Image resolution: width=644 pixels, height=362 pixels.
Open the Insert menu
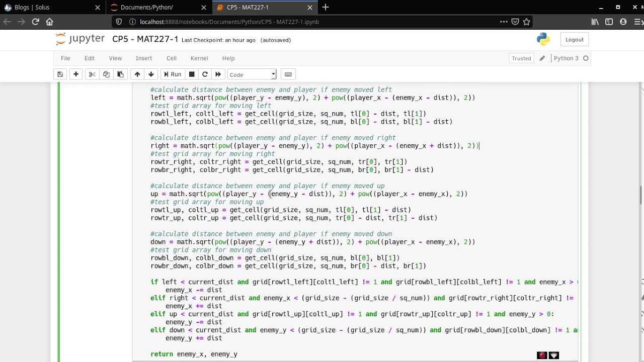[x=144, y=58]
